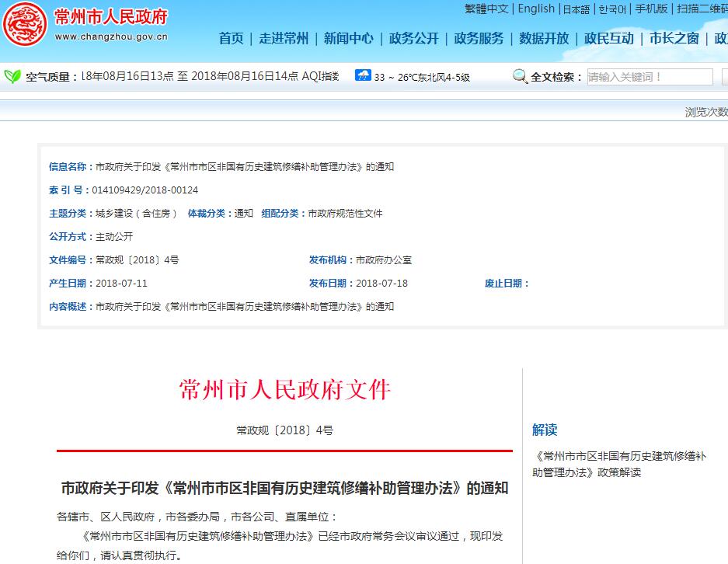Click the document number below the red header

click(284, 430)
